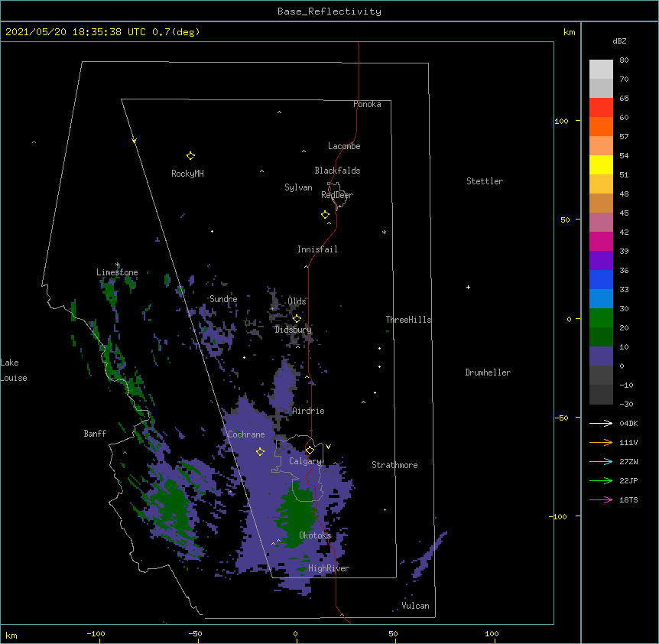The height and width of the screenshot is (644, 659).
Task: Click the yellow V marker northwest of RockyMH
Action: pyautogui.click(x=134, y=141)
